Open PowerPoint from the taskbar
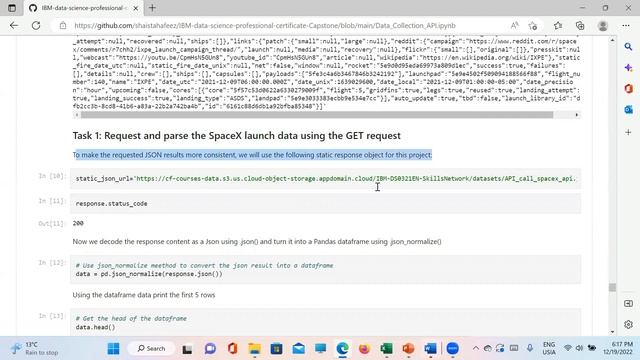 coord(408,349)
